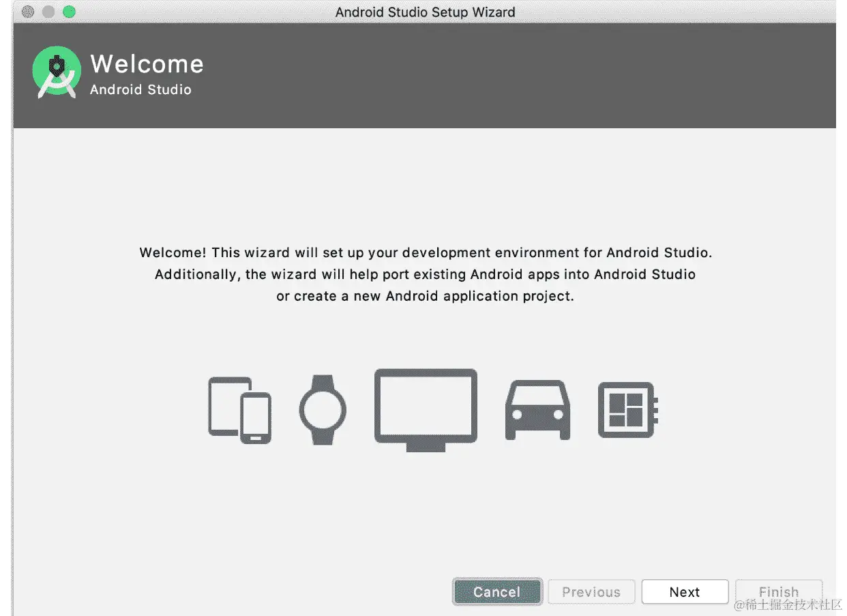The width and height of the screenshot is (847, 616).
Task: Click the Android Auto car icon
Action: pyautogui.click(x=537, y=410)
